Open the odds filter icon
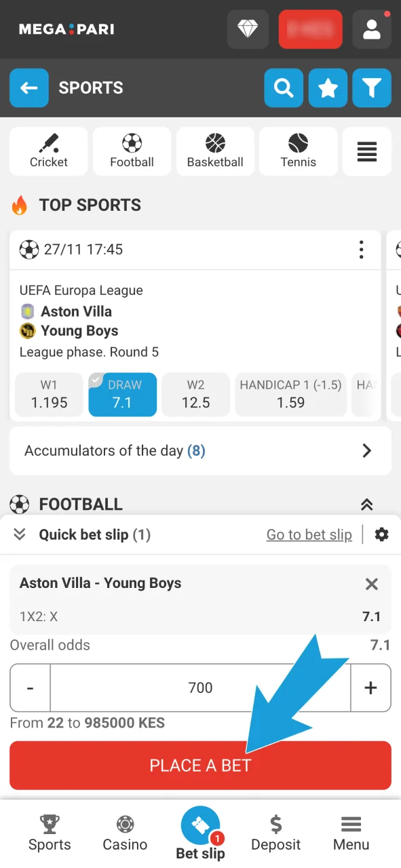The width and height of the screenshot is (401, 868). (x=372, y=88)
